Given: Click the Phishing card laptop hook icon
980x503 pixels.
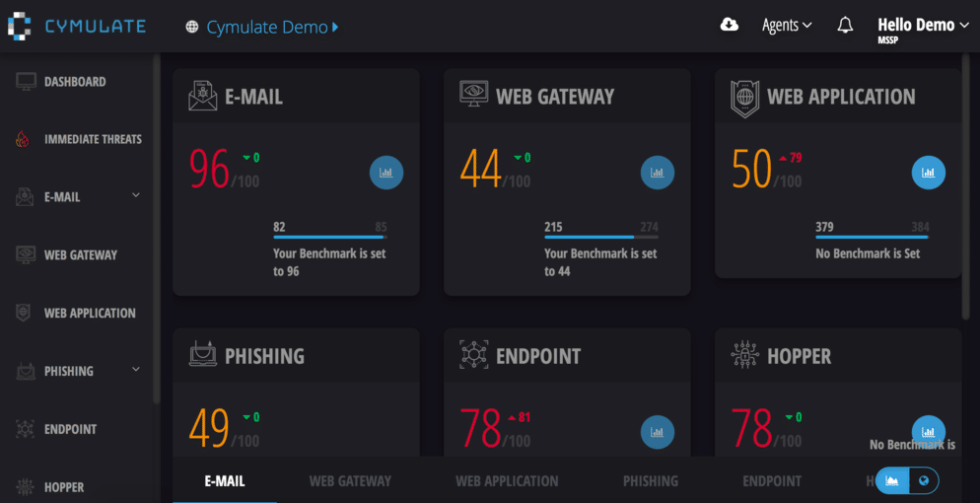Looking at the screenshot, I should (202, 354).
